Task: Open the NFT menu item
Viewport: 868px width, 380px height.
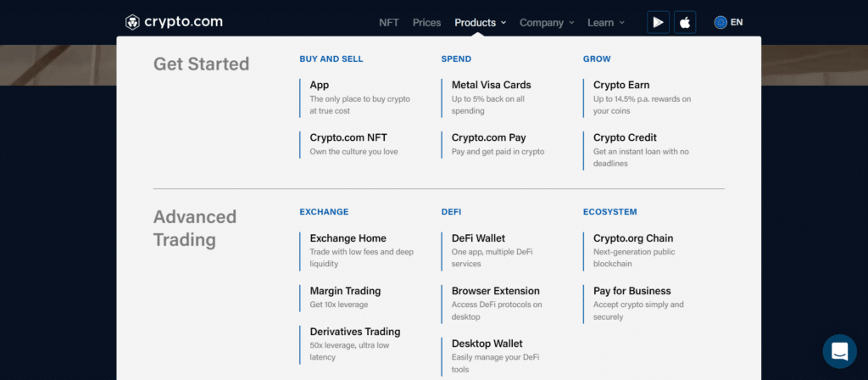Action: coord(388,23)
